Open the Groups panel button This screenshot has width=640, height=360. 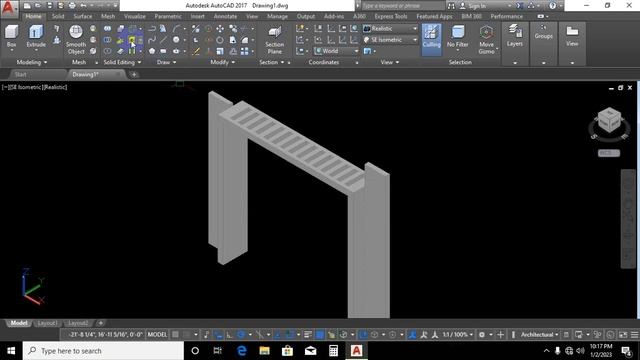pyautogui.click(x=544, y=32)
